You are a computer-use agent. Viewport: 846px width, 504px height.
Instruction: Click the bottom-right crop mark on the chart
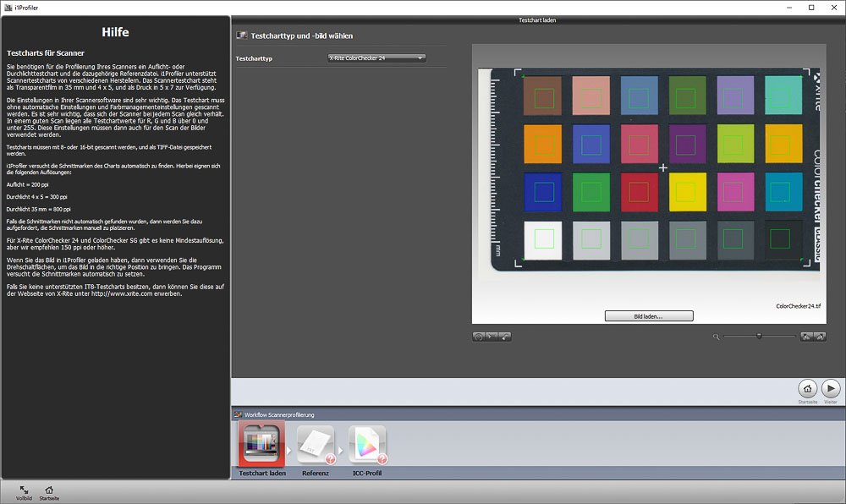(806, 262)
